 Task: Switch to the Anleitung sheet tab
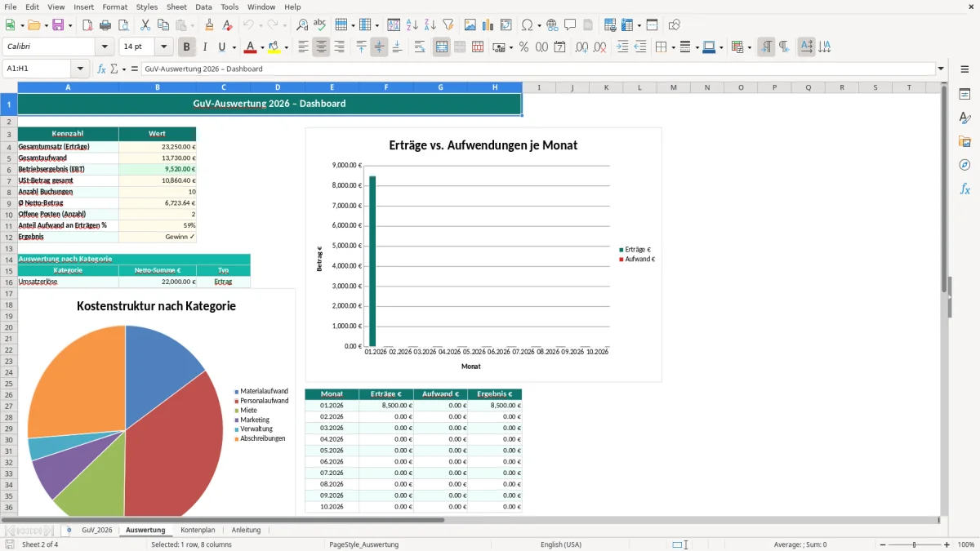pos(246,530)
